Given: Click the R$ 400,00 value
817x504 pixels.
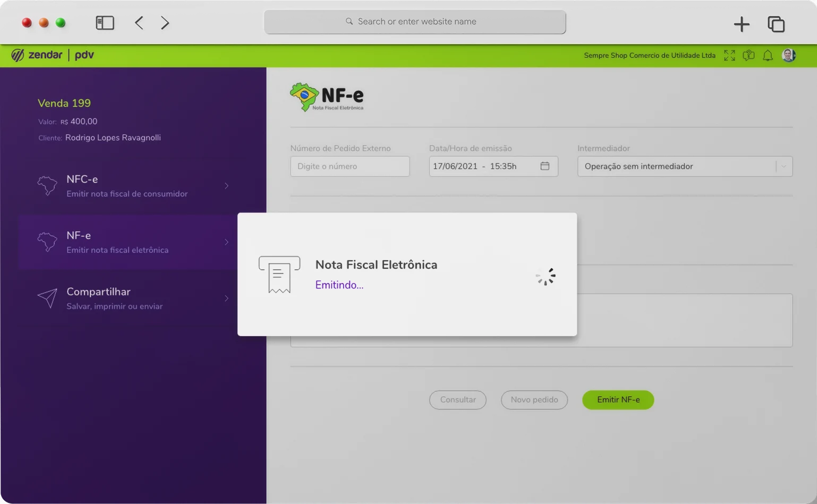Looking at the screenshot, I should 79,122.
